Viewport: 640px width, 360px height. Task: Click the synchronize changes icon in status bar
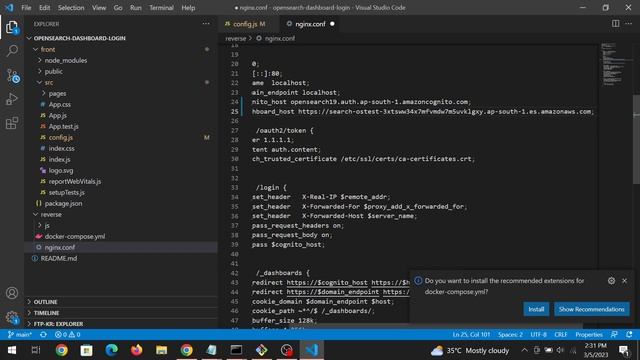pos(43,334)
